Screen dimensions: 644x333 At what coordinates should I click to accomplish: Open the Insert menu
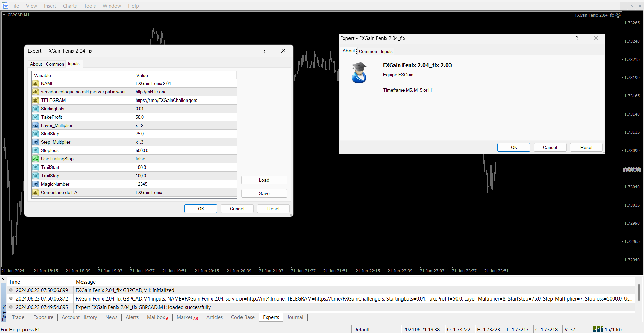point(50,6)
